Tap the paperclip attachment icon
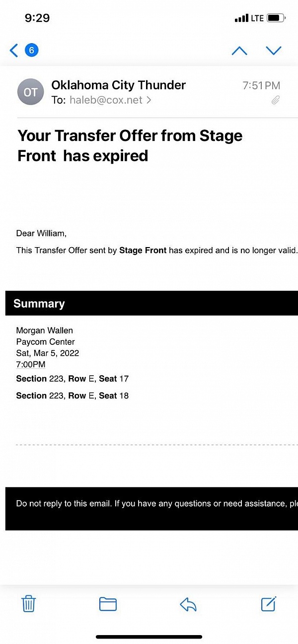 [276, 100]
